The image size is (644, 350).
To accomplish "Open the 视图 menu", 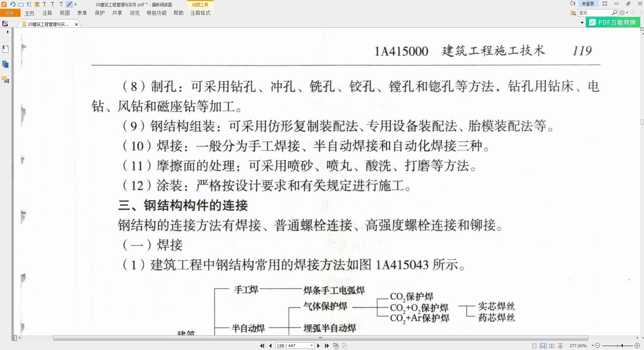I will (x=64, y=13).
